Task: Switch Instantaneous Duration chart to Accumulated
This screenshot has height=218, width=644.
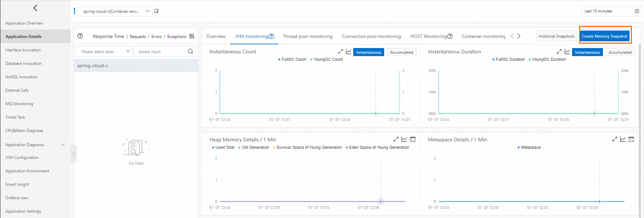Action: tap(620, 52)
